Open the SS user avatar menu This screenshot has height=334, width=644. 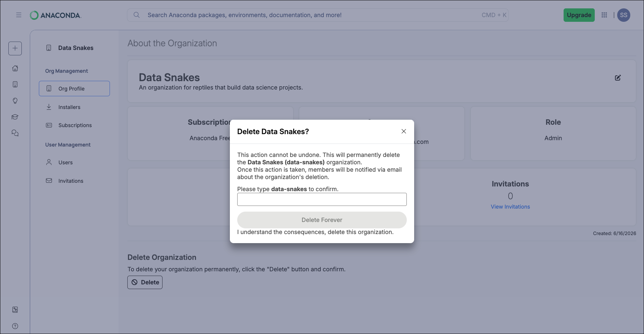624,15
